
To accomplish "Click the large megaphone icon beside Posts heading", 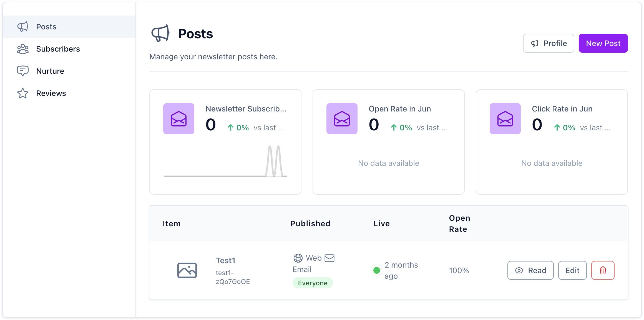I will [x=160, y=34].
